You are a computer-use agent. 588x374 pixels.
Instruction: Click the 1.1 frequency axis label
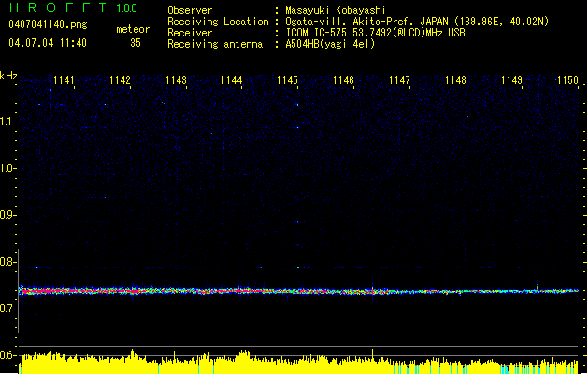coord(8,122)
